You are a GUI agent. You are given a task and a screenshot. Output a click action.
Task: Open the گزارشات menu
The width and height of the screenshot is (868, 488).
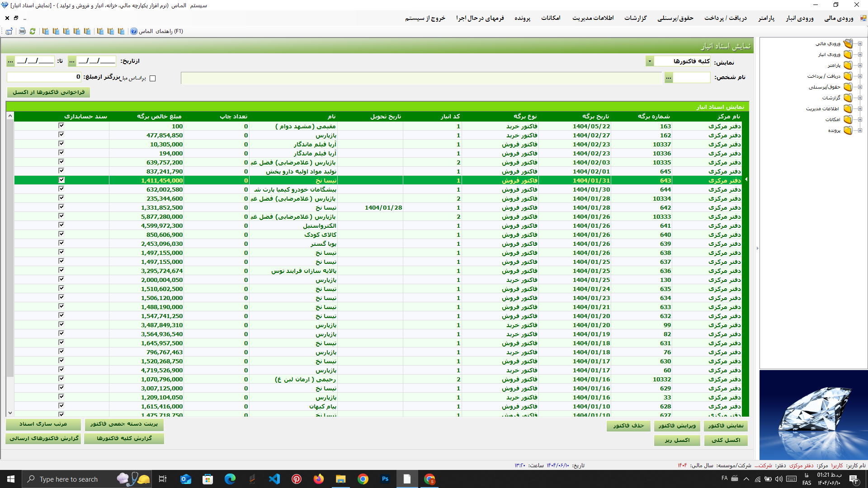click(635, 18)
